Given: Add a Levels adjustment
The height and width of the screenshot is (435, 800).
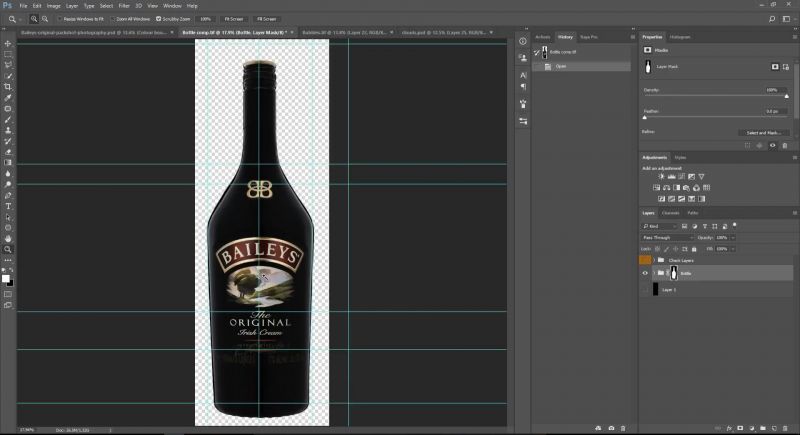Looking at the screenshot, I should click(x=671, y=176).
